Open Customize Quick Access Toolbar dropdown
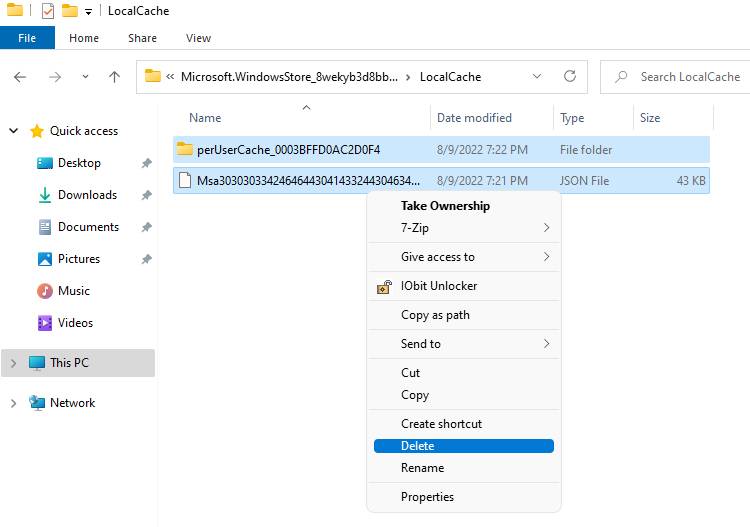 point(88,12)
